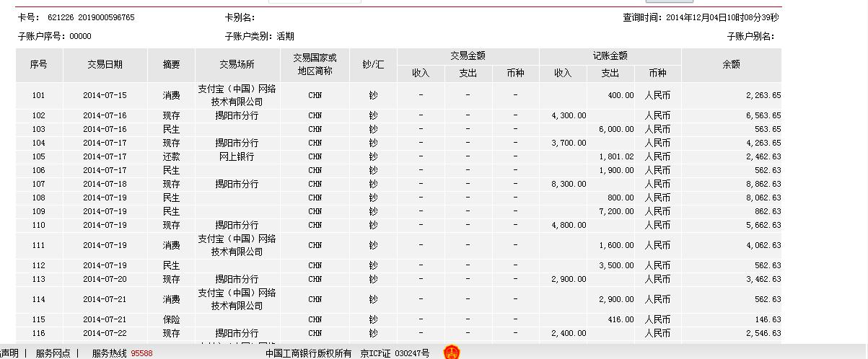The width and height of the screenshot is (868, 359).
Task: Click 中国工商银行版权所有 footer text
Action: [308, 353]
